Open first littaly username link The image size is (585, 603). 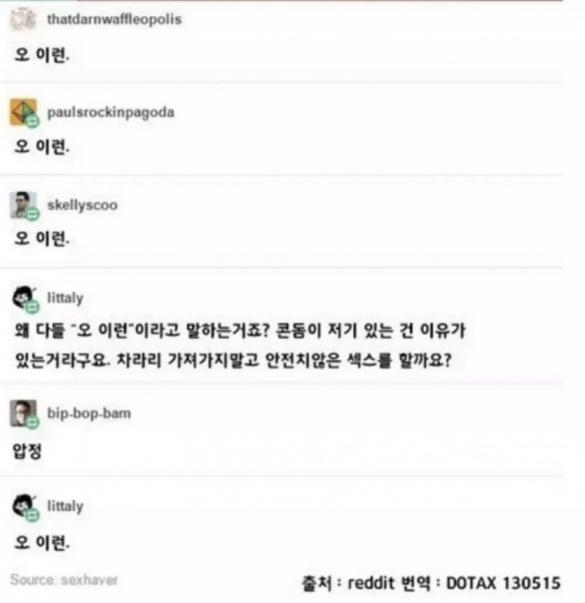point(65,298)
